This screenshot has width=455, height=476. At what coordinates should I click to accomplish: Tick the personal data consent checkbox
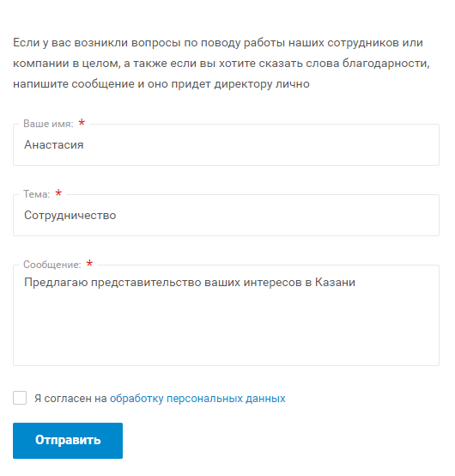pyautogui.click(x=20, y=398)
